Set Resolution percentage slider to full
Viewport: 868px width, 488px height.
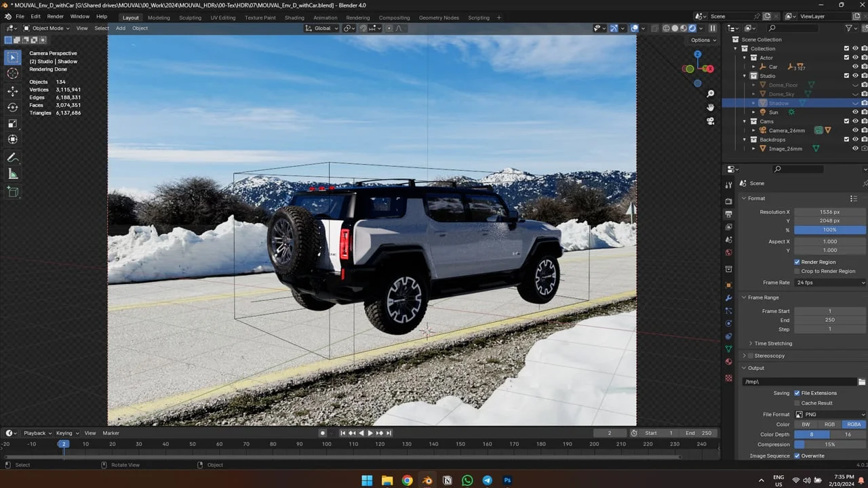point(830,230)
